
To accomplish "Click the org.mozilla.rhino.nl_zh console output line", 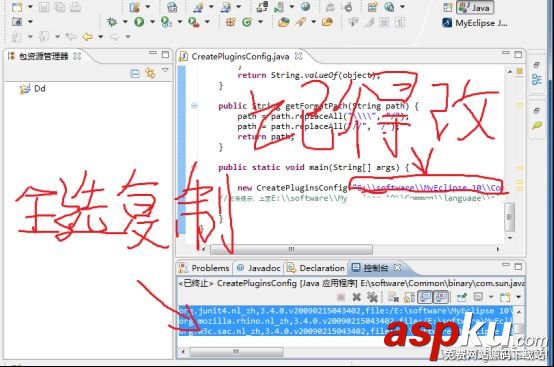I will pos(345,321).
